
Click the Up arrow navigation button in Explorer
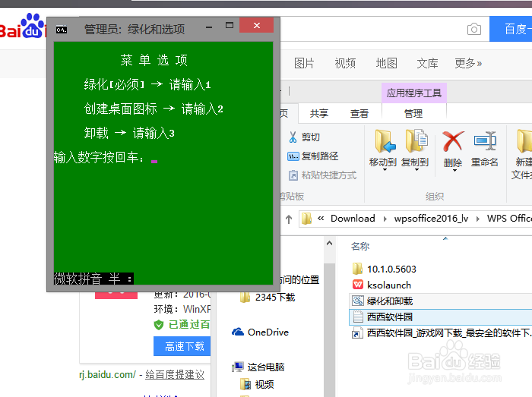tap(288, 219)
